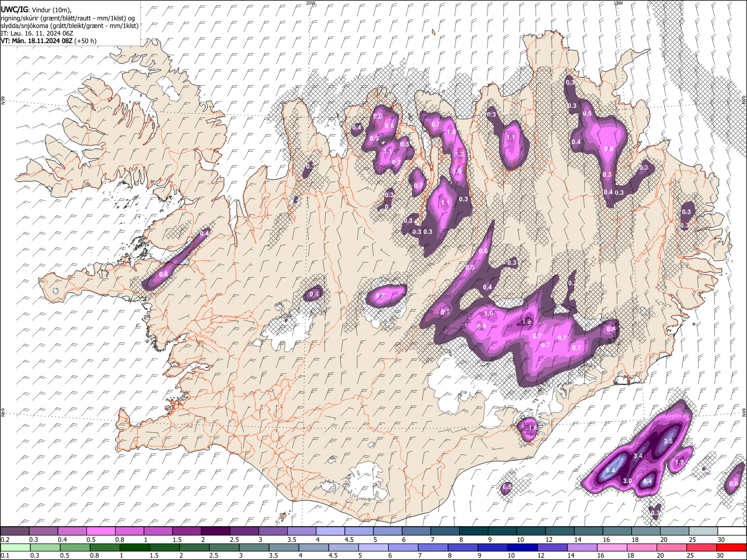747x560 pixels.
Task: Click the UWC/IG title text
Action: coord(14,9)
